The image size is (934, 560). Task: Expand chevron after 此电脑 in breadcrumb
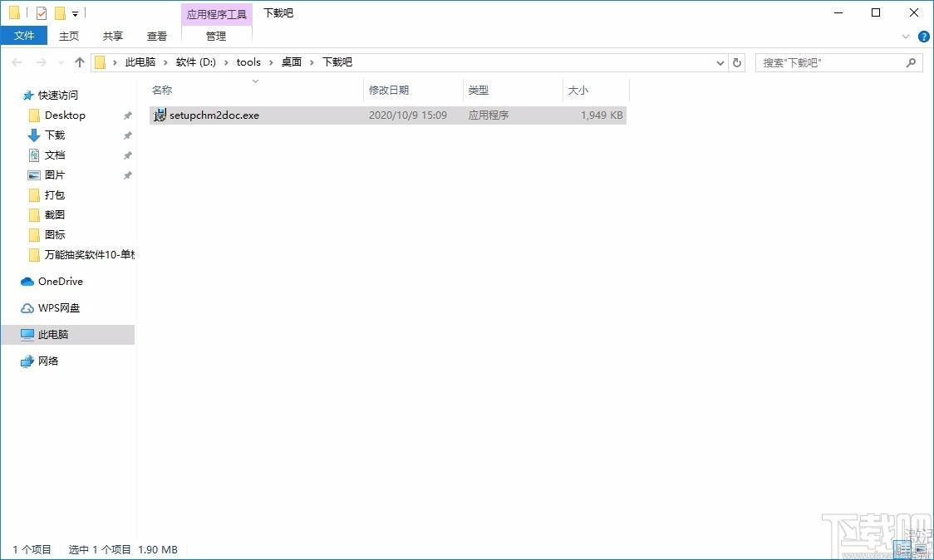[x=165, y=62]
